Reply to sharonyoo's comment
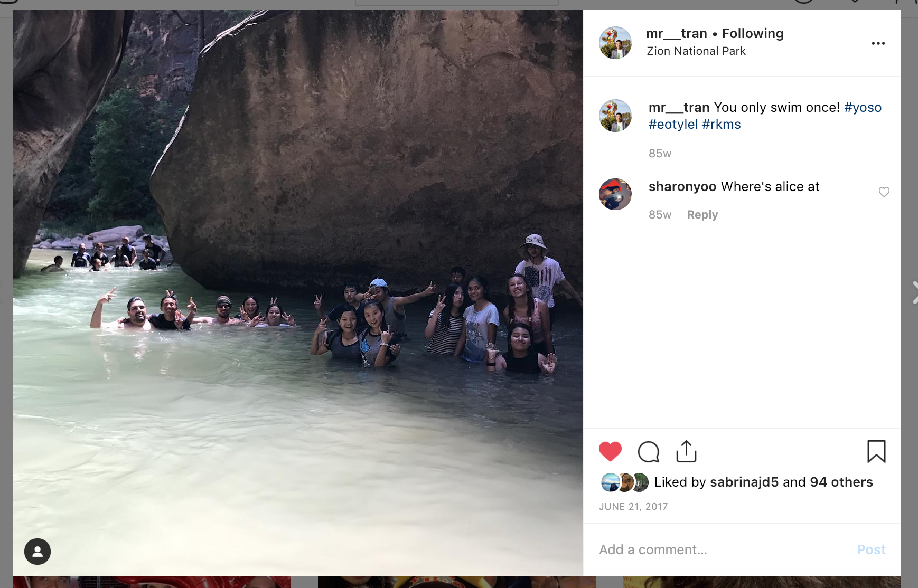The height and width of the screenshot is (588, 918). coord(702,215)
